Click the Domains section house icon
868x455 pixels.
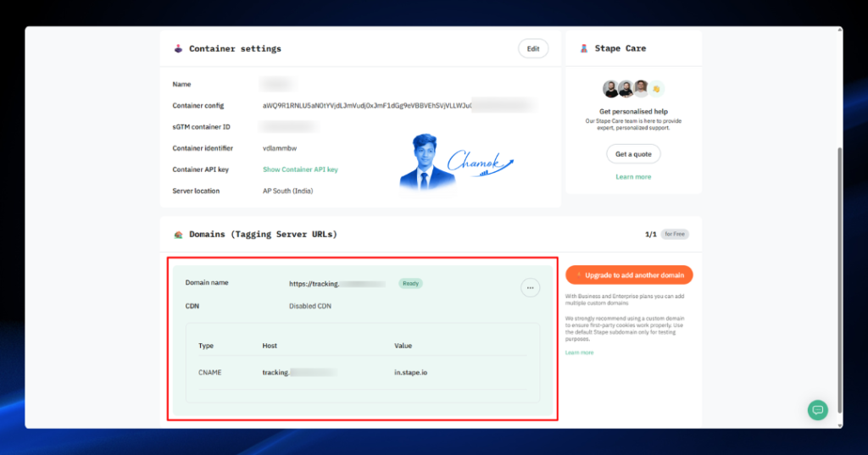coord(178,235)
